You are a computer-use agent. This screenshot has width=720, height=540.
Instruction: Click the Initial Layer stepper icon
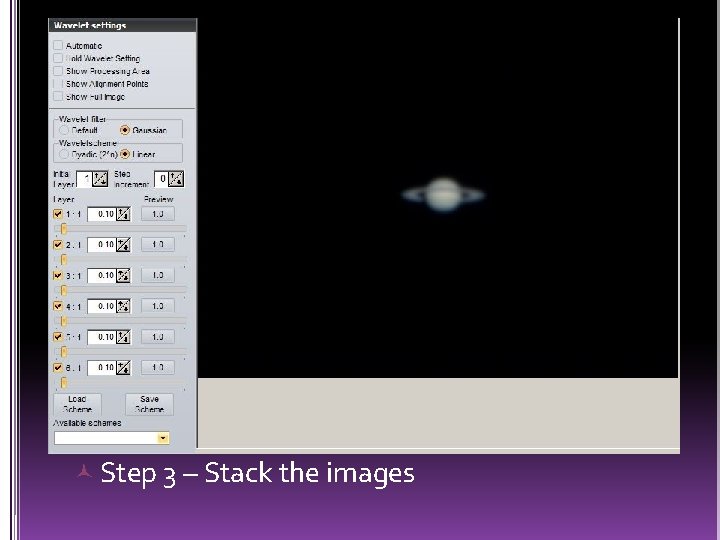pos(100,179)
